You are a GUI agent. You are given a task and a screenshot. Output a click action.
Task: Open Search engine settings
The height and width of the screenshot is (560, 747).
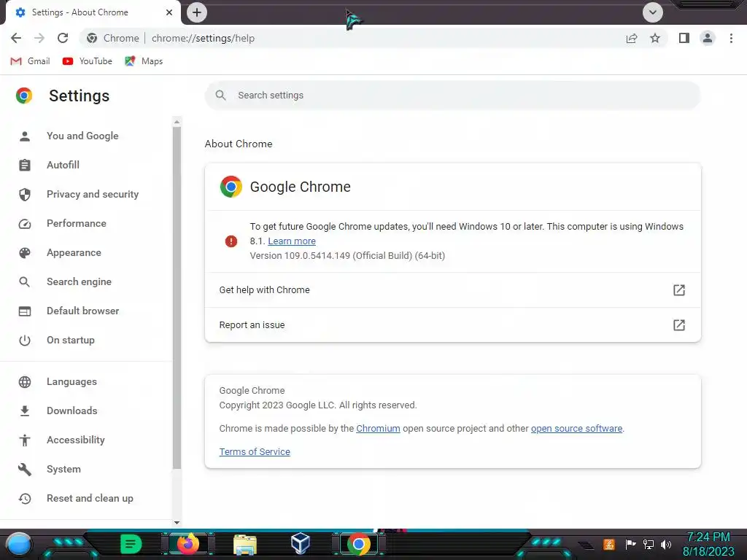coord(79,281)
